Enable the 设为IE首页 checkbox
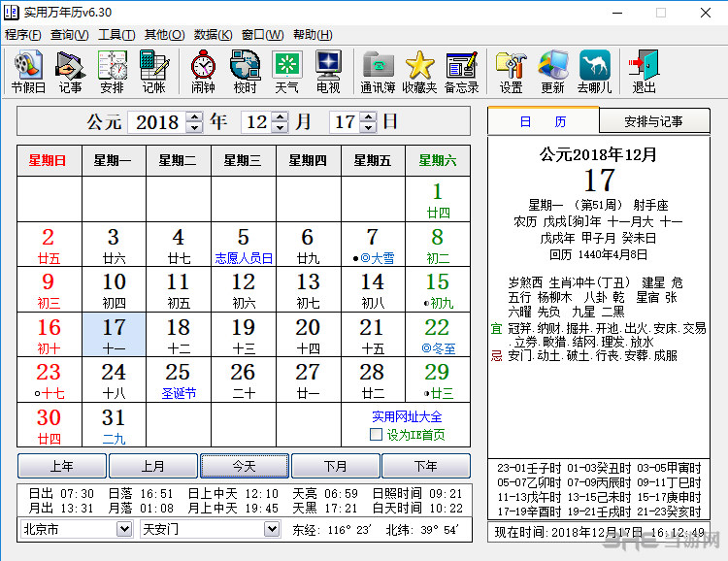Image resolution: width=728 pixels, height=561 pixels. click(x=376, y=435)
